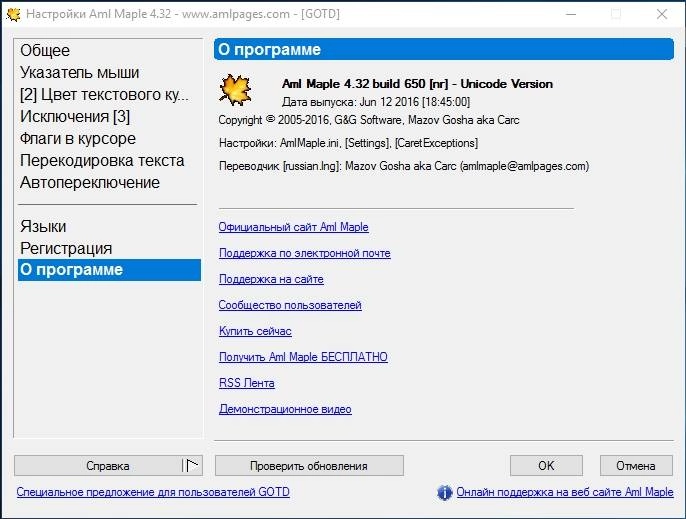Click the Aml Maple 4.32 build 650 version text

(417, 84)
